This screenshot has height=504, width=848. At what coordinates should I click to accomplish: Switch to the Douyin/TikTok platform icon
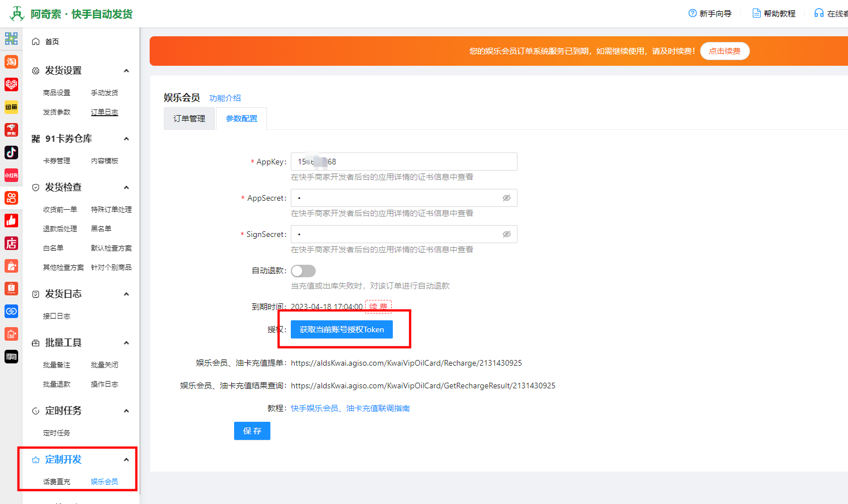11,152
